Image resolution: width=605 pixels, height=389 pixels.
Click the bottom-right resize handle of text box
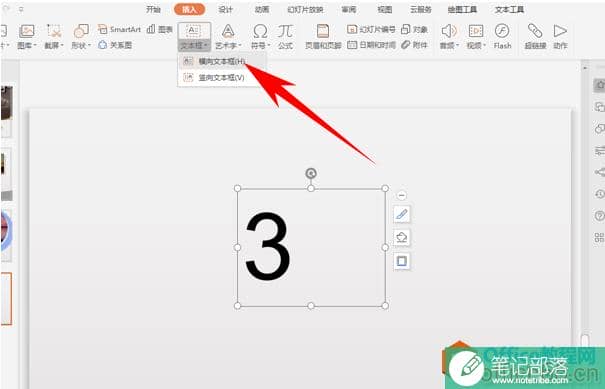[385, 306]
